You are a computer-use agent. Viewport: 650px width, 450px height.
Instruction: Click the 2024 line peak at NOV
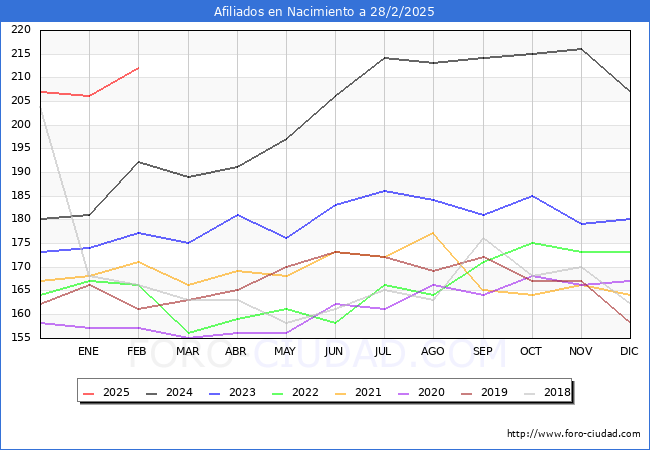coord(581,49)
